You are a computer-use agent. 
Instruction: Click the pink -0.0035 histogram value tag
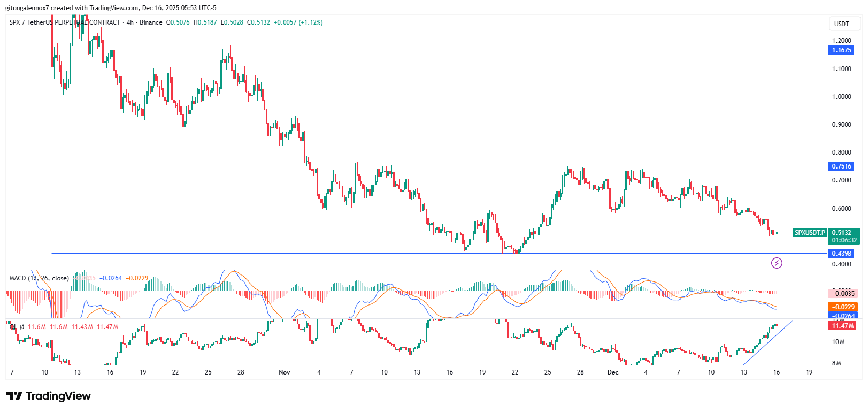click(x=842, y=294)
